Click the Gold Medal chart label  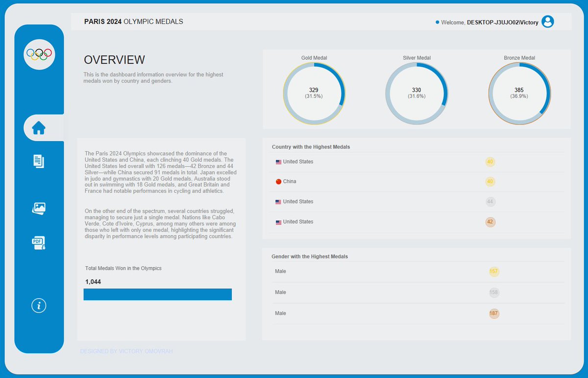314,58
